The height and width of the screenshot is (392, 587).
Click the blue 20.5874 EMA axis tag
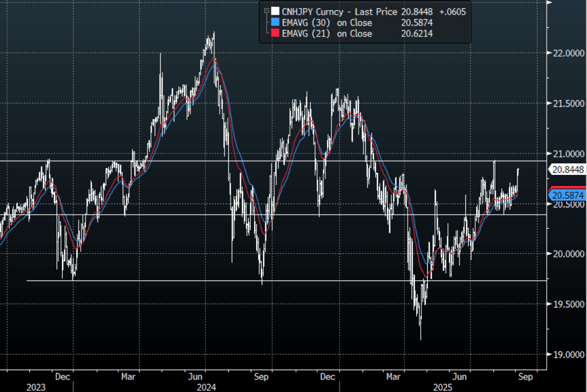567,195
